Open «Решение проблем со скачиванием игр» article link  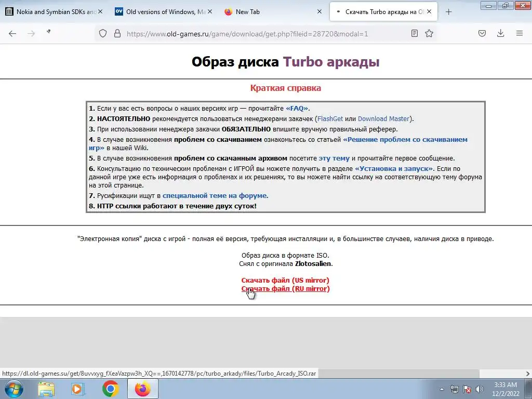(405, 139)
